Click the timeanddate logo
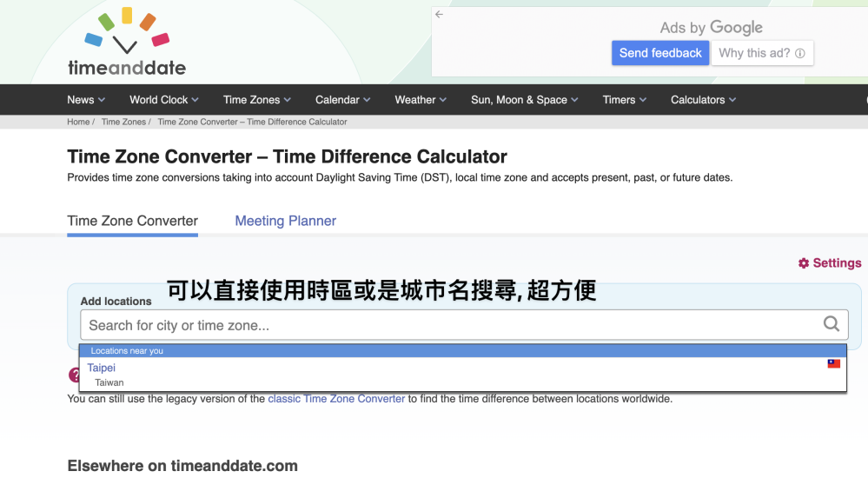This screenshot has width=868, height=478. tap(127, 42)
